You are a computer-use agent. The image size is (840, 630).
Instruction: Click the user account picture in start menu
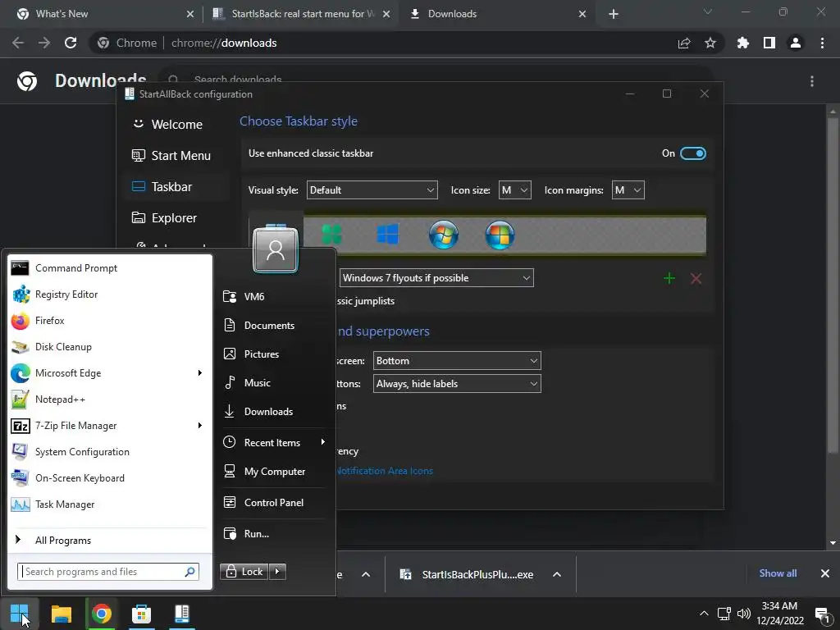(276, 250)
